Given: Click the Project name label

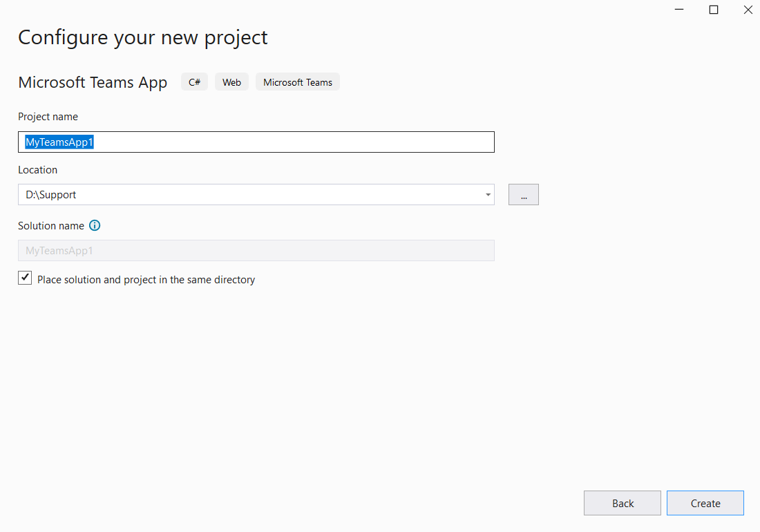Looking at the screenshot, I should 48,117.
